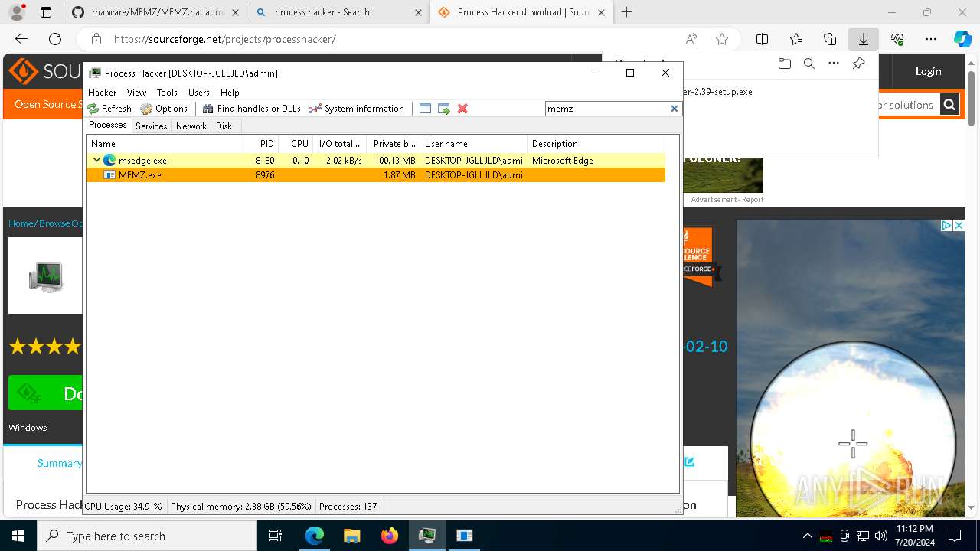Reload the SourceForge page
This screenshot has height=551, width=980.
tap(55, 39)
